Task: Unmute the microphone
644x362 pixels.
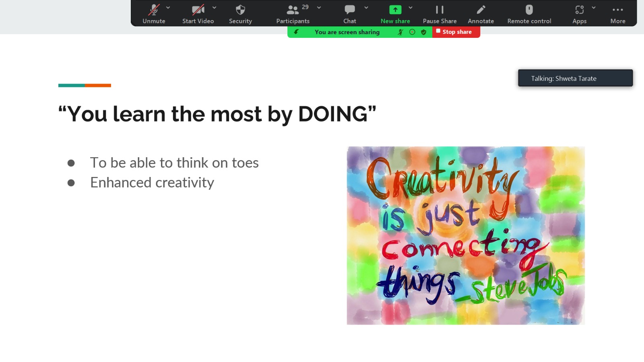Action: click(x=154, y=14)
